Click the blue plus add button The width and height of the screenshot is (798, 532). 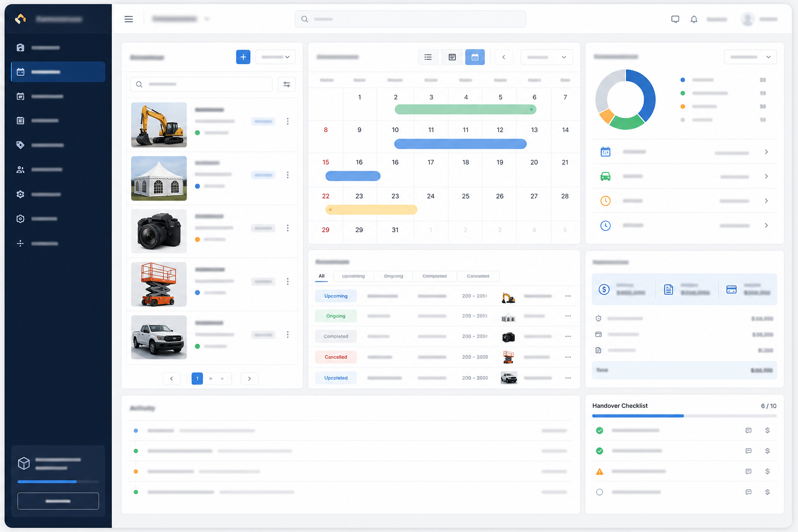click(x=243, y=57)
